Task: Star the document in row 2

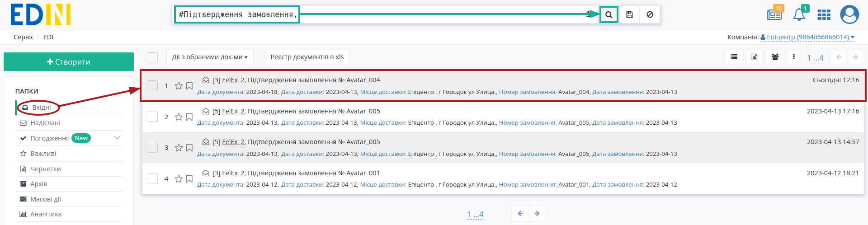Action: click(179, 117)
